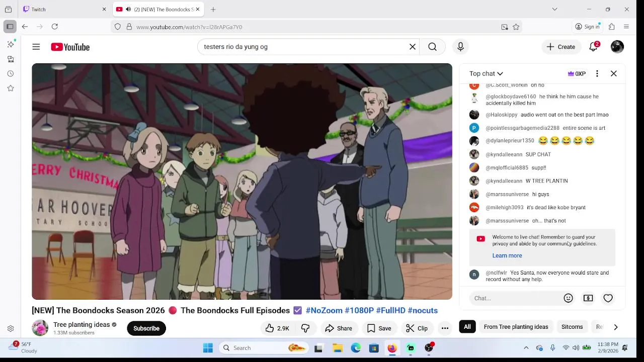Open Firefox sidebar AI chatbot sparkle icon
The width and height of the screenshot is (644, 362).
pos(11,44)
